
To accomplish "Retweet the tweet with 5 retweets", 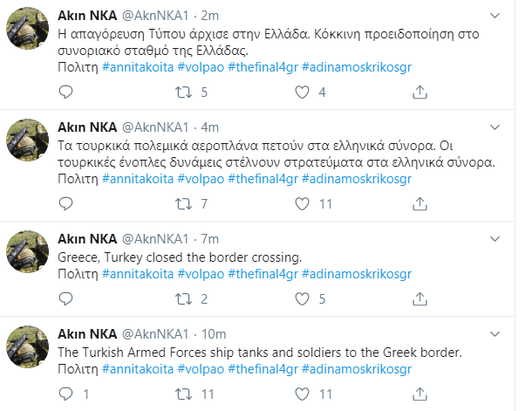I will tap(184, 92).
